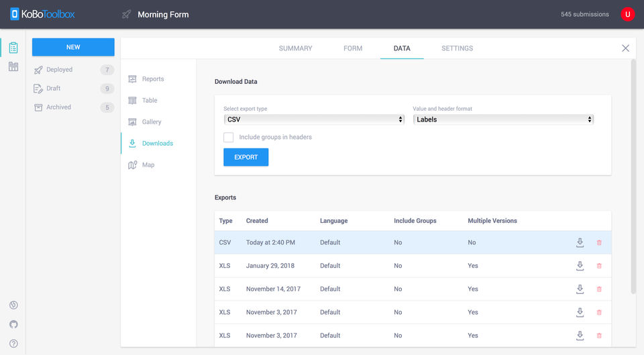Download the November 14, 2017 XLS export
Viewport: 644px width, 355px height.
pyautogui.click(x=580, y=289)
